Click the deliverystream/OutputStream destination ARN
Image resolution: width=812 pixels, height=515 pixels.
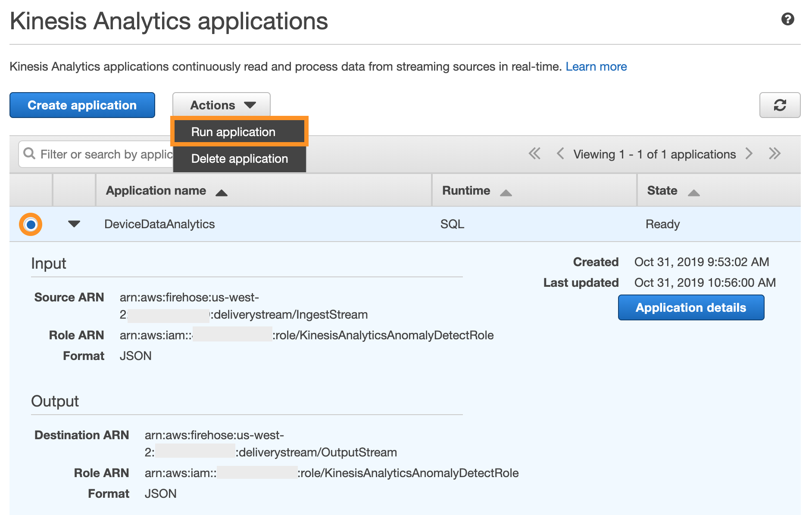click(x=271, y=444)
